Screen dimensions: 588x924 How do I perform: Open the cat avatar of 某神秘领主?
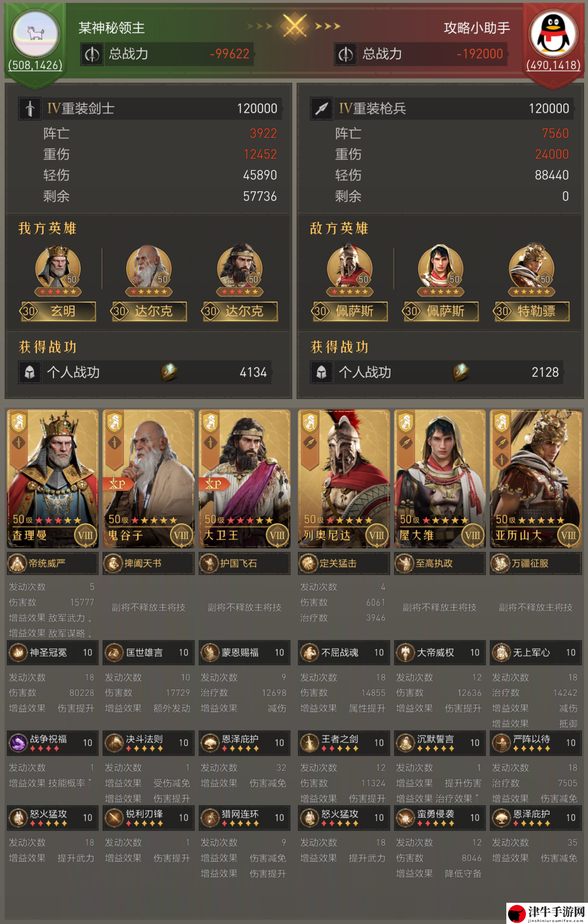coord(36,34)
